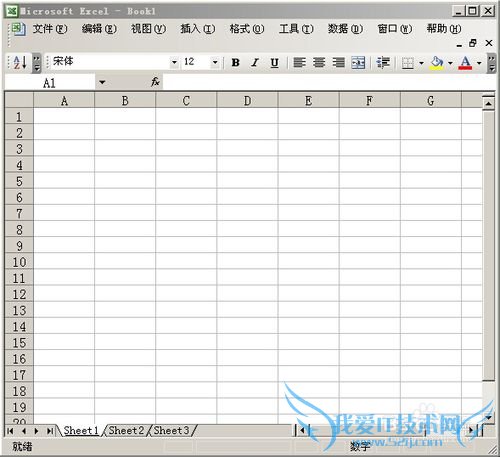Open font size dropdown showing 12
Image resolution: width=500 pixels, height=457 pixels.
pos(215,62)
